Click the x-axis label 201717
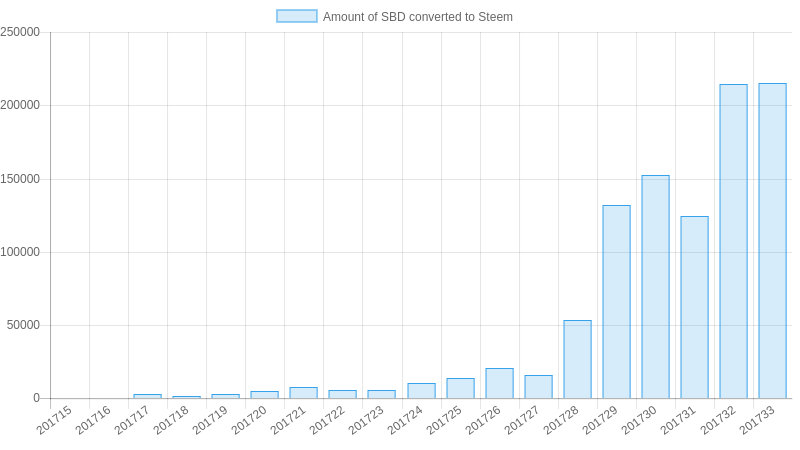The image size is (800, 450). pyautogui.click(x=132, y=420)
